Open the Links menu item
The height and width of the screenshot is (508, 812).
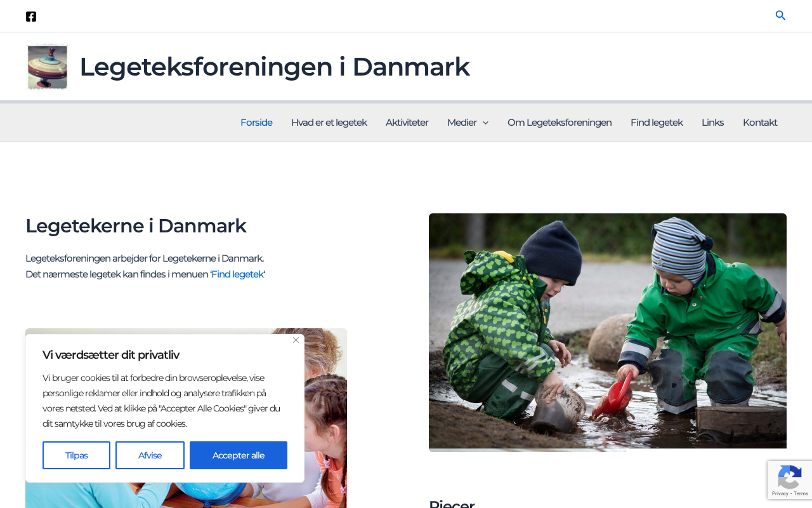pos(712,123)
